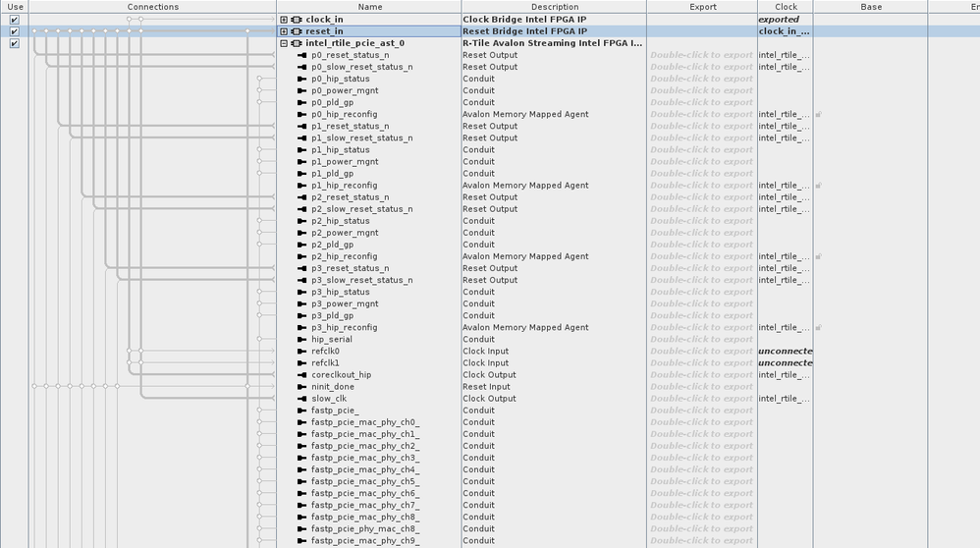This screenshot has width=980, height=548.
Task: Click the refclk0 clock input icon
Action: [301, 352]
